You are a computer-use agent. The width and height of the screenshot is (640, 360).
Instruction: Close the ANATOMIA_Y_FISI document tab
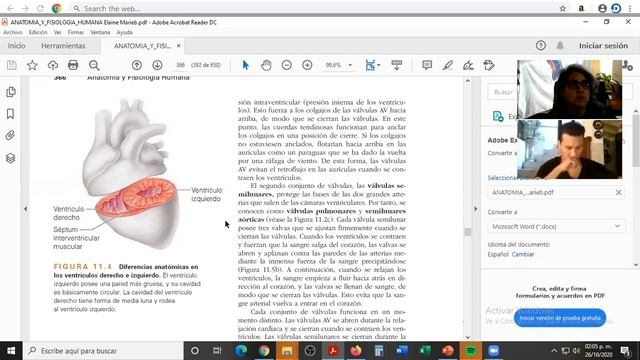click(x=178, y=46)
